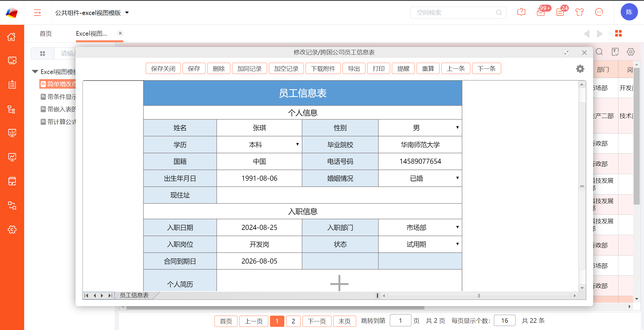Click the plus icon in 个人简历 cell

[339, 283]
